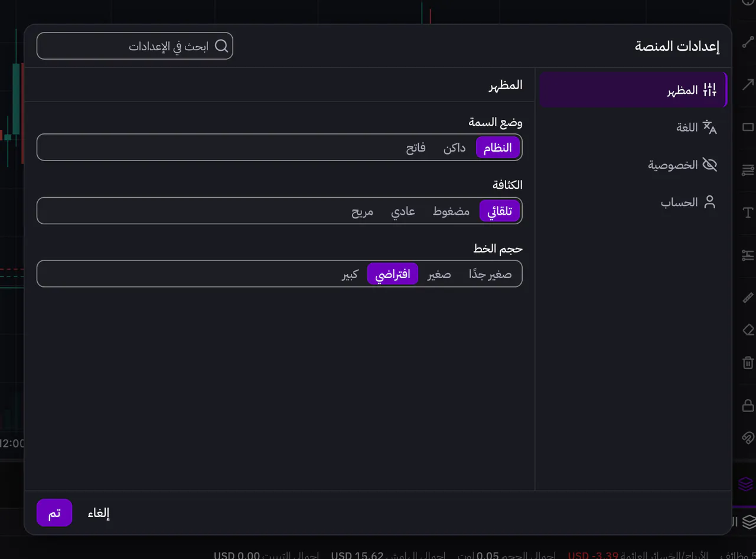Image resolution: width=756 pixels, height=559 pixels.
Task: Switch theme mode to داكن
Action: click(455, 148)
